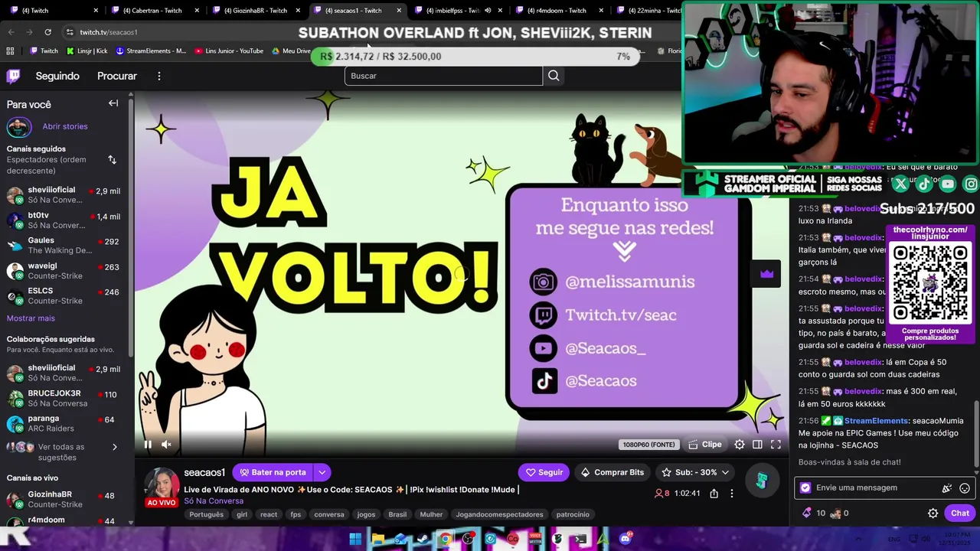The image size is (980, 551).
Task: Collapse the Para você sidebar
Action: (113, 103)
